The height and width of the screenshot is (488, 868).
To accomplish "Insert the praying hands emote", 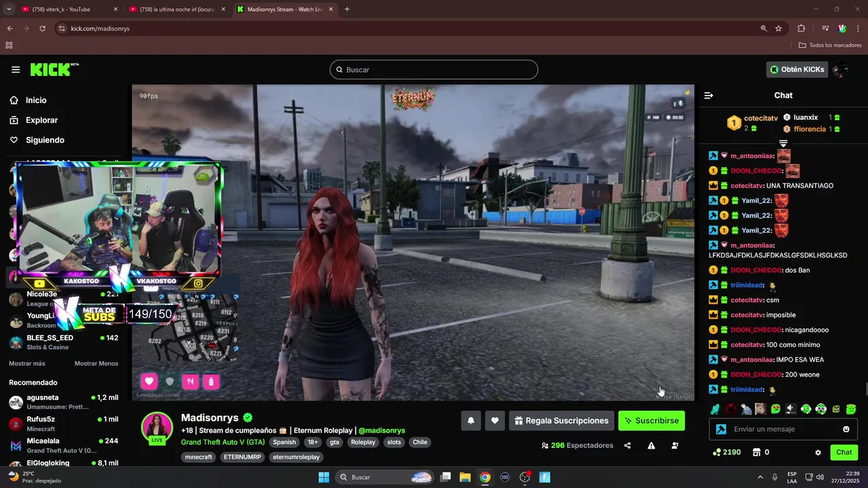I will [715, 409].
